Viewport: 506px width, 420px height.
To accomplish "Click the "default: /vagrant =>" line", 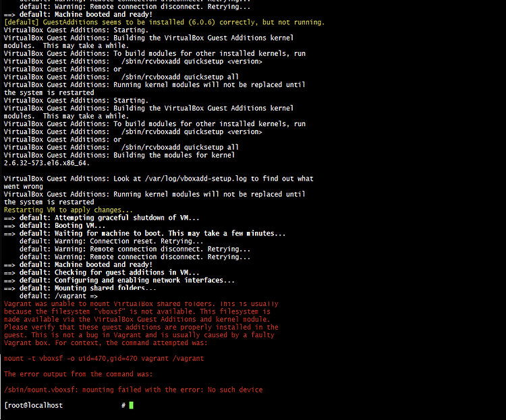I will point(59,296).
